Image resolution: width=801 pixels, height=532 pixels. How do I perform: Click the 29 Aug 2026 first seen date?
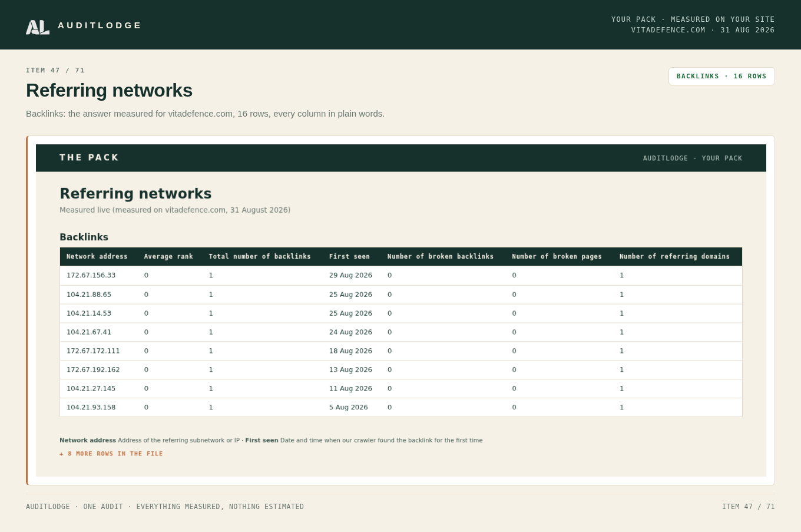click(x=350, y=275)
